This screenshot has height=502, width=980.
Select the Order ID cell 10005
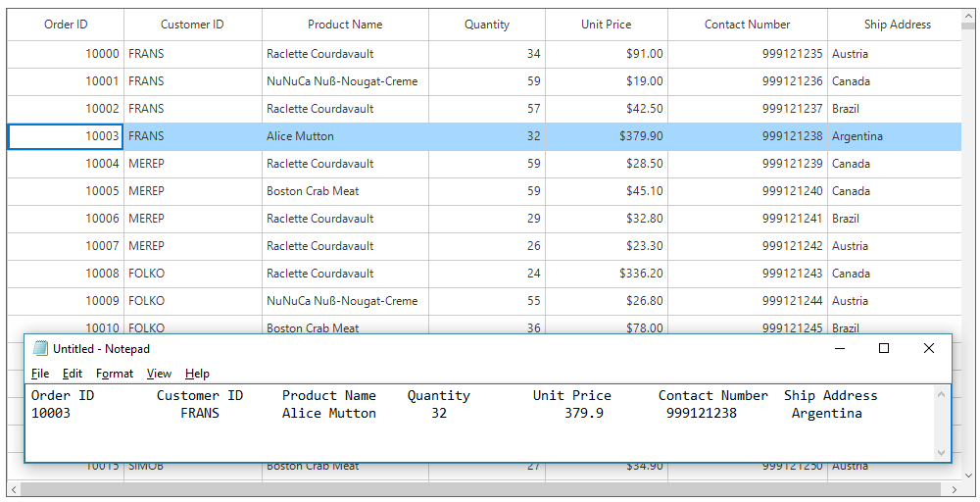coord(66,191)
